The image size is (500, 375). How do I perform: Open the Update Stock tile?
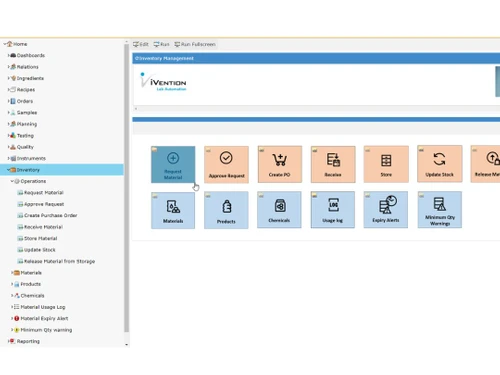point(440,164)
